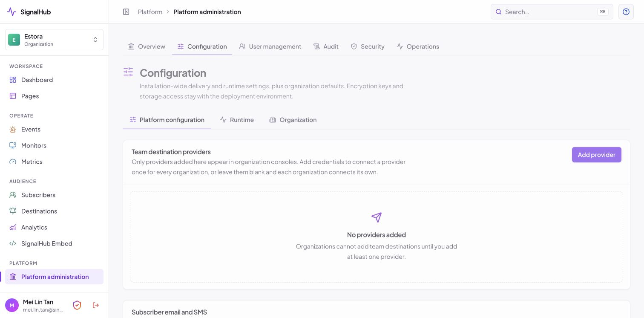Click the Add provider button
Screen dimensions: 644x318
coord(597,155)
